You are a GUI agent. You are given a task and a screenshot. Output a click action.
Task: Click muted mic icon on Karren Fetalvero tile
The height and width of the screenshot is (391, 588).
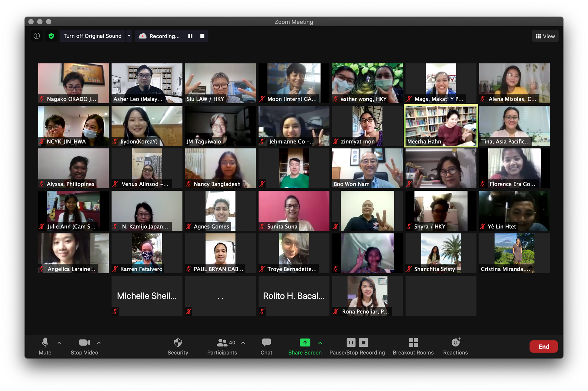coord(115,269)
